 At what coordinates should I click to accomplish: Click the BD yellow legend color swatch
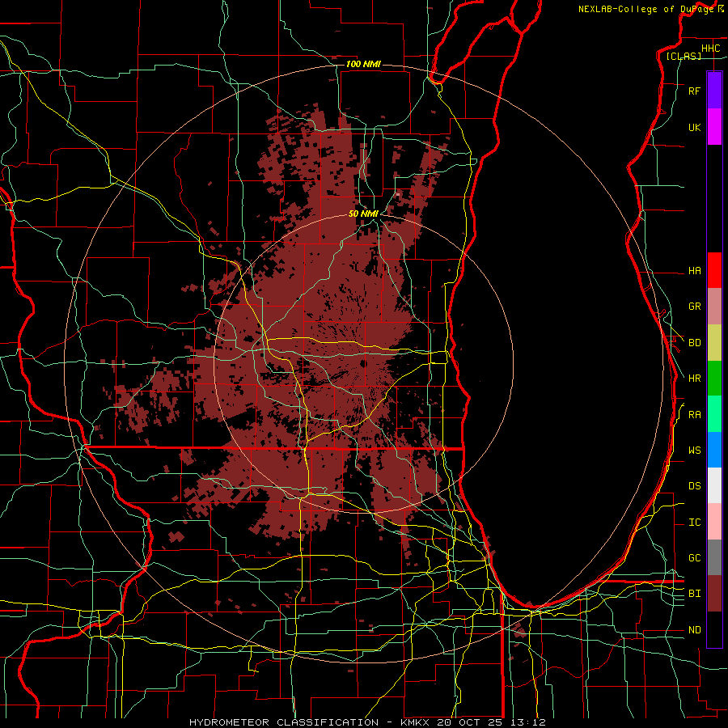tap(714, 342)
